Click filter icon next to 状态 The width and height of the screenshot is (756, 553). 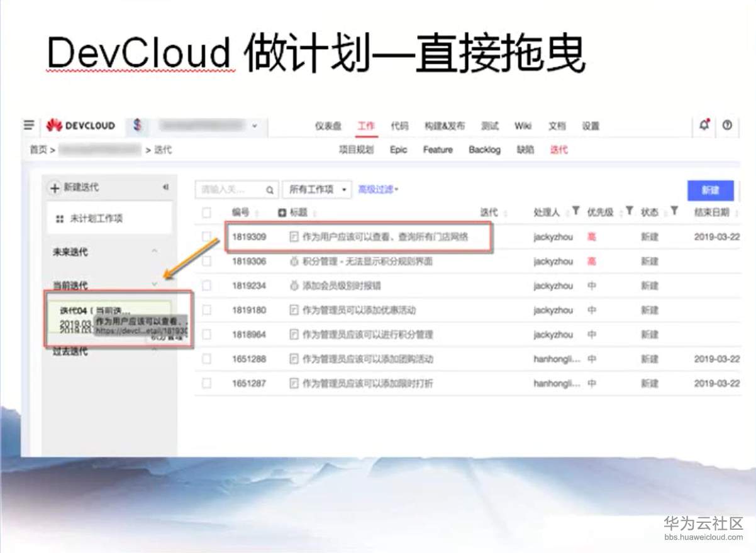[x=674, y=211]
